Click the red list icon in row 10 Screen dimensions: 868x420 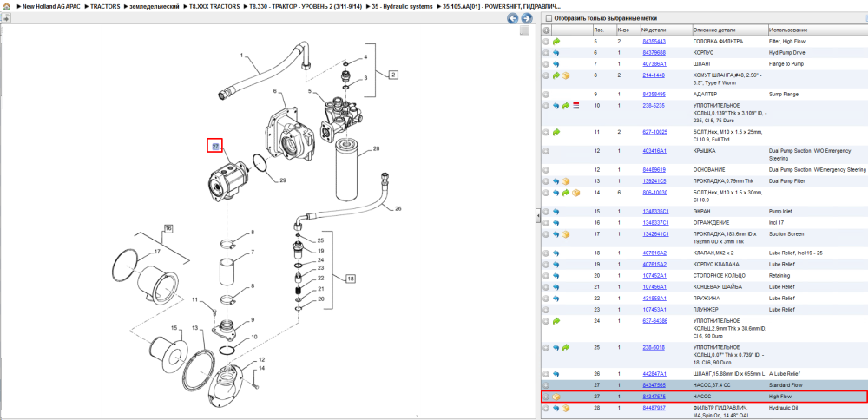coord(575,105)
